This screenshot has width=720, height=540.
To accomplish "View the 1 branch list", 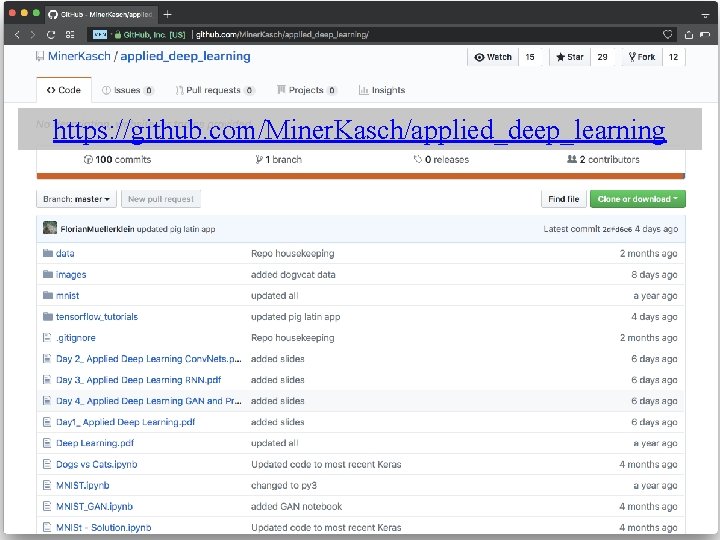I will coord(278,159).
